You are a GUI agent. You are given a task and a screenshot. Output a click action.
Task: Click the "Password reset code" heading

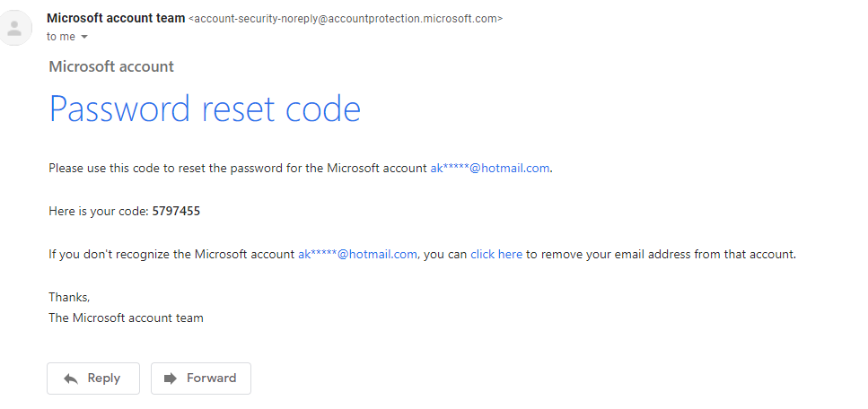coord(205,109)
